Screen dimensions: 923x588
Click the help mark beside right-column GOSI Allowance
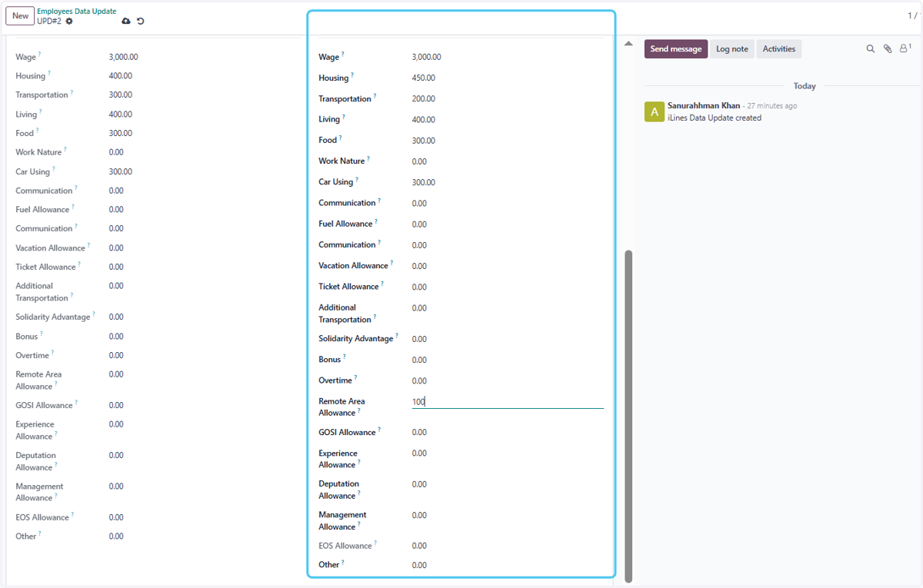pyautogui.click(x=379, y=430)
